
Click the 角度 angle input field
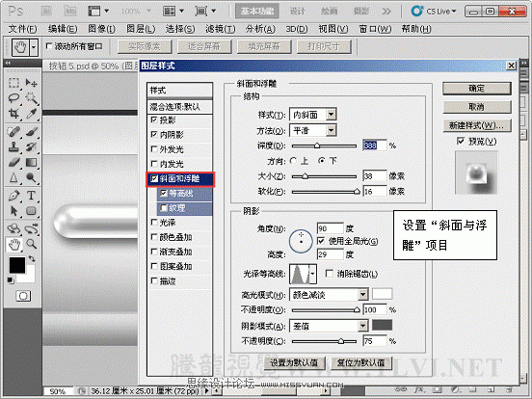(330, 228)
